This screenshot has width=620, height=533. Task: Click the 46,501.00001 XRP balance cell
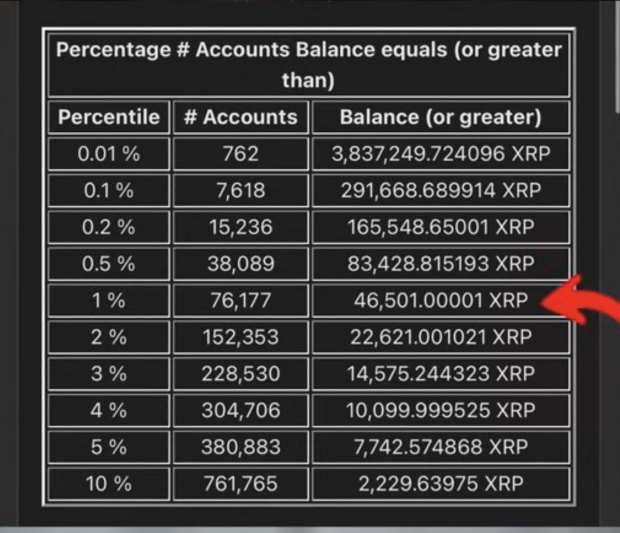coord(440,301)
